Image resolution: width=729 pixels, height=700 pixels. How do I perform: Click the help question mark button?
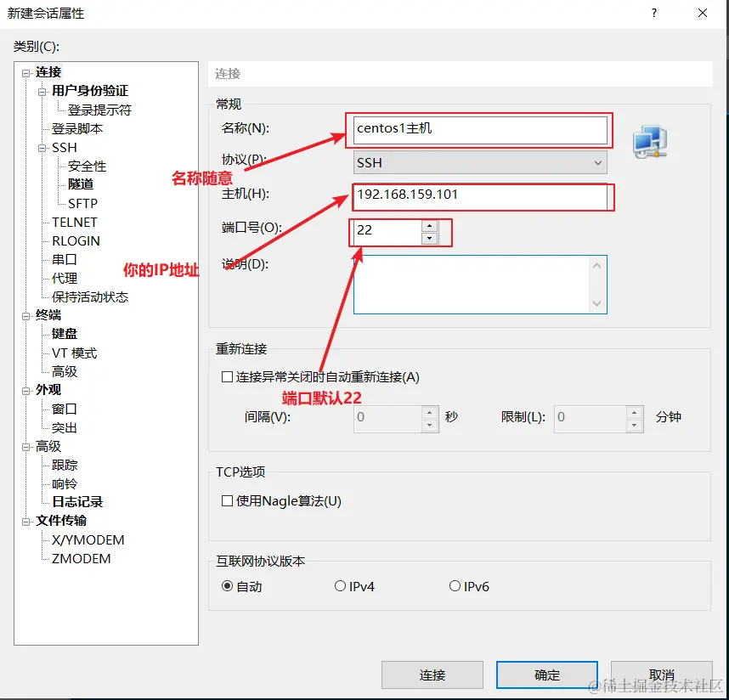[x=654, y=13]
